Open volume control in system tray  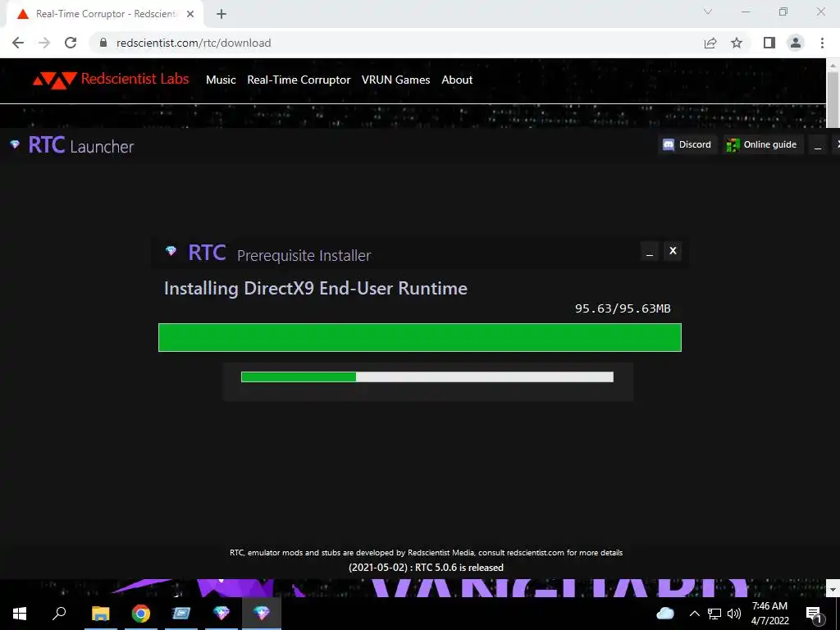[734, 614]
